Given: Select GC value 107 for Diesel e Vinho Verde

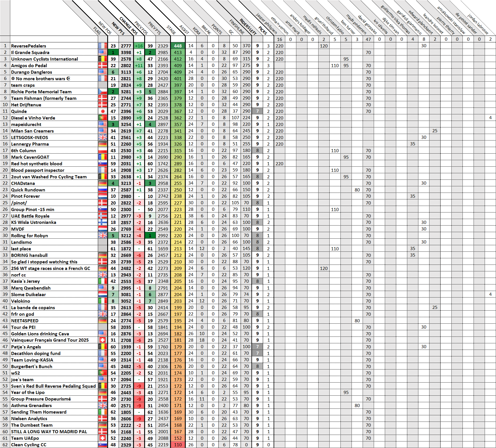Looking at the screenshot, I should (235, 118).
